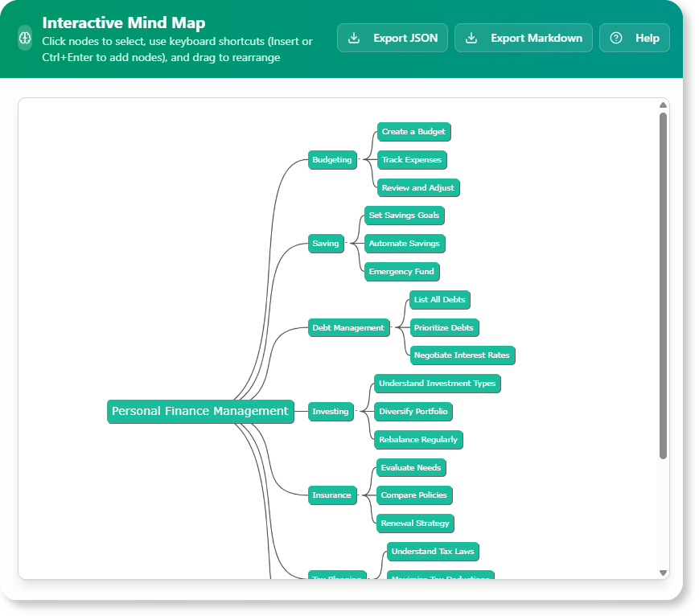Select the Automate Savings node

point(404,243)
